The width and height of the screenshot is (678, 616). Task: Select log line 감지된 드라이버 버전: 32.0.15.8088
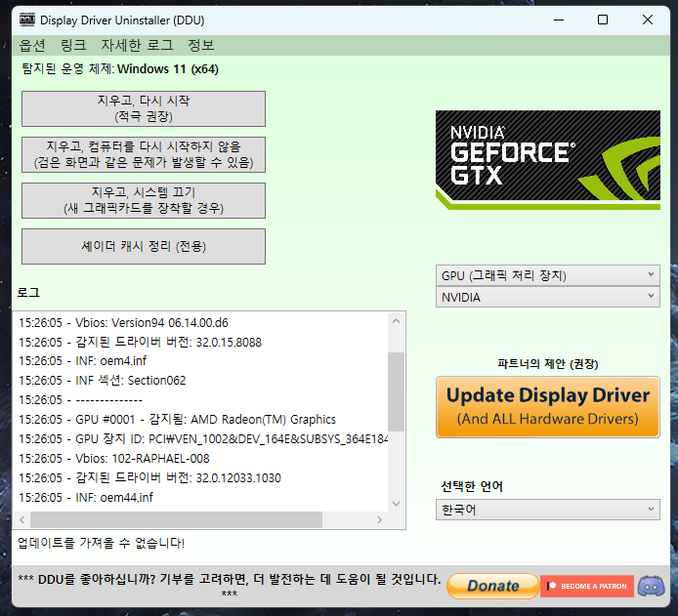140,342
